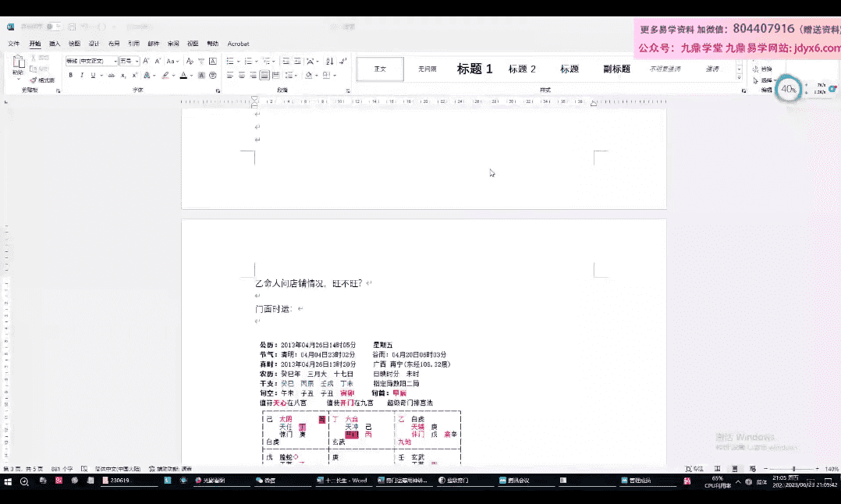
Task: Toggle justified paragraph alignment
Action: [264, 76]
